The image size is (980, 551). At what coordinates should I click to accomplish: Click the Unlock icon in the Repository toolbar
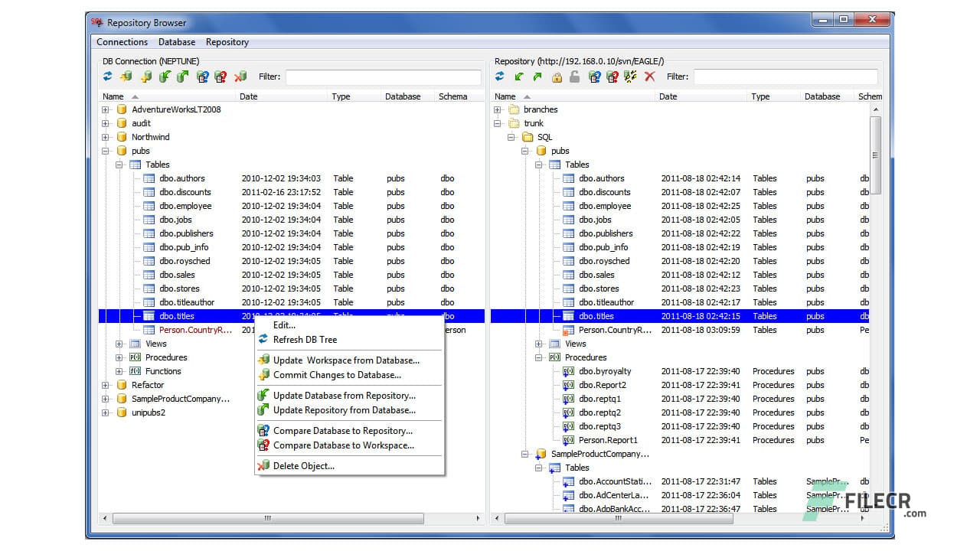[x=575, y=77]
